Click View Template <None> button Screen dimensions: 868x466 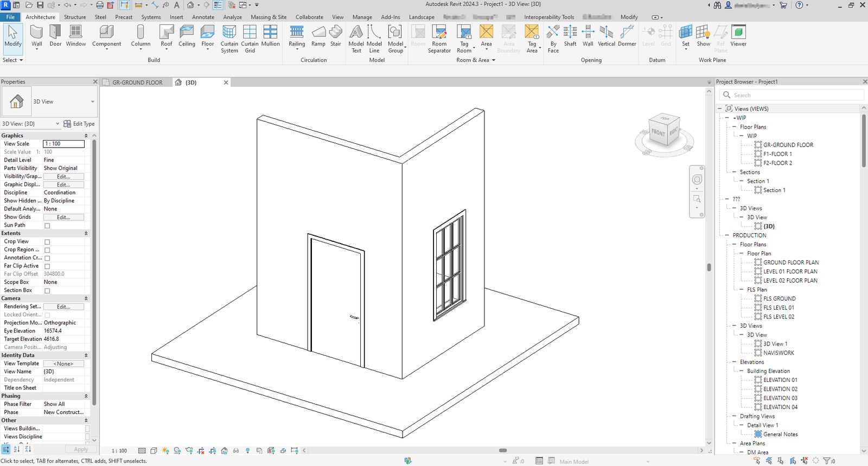[63, 363]
